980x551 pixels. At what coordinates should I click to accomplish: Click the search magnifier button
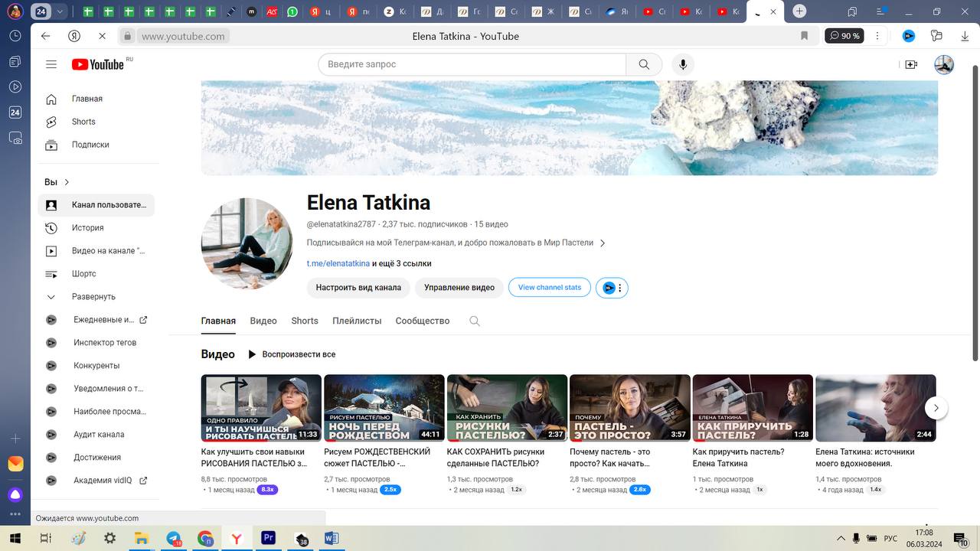coord(644,65)
